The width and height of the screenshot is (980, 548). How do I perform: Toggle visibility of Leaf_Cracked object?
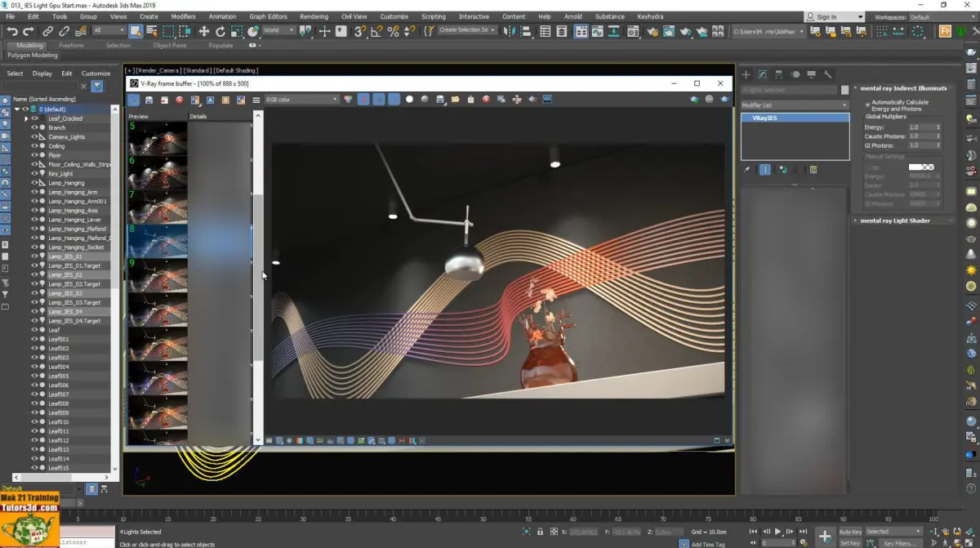click(x=35, y=118)
